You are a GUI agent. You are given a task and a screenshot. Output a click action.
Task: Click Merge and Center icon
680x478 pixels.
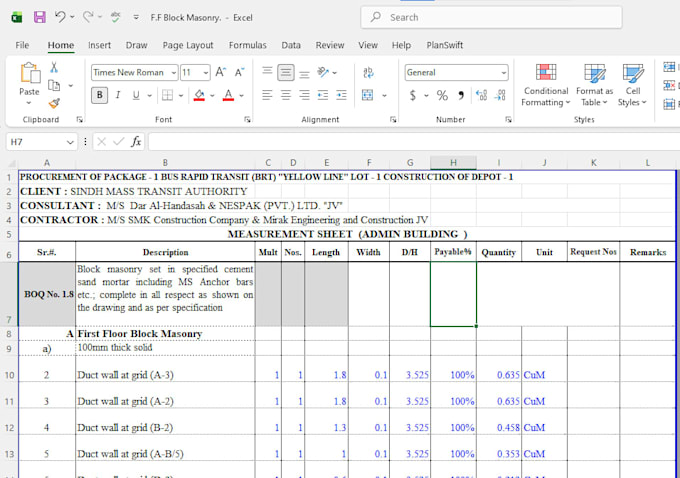368,95
